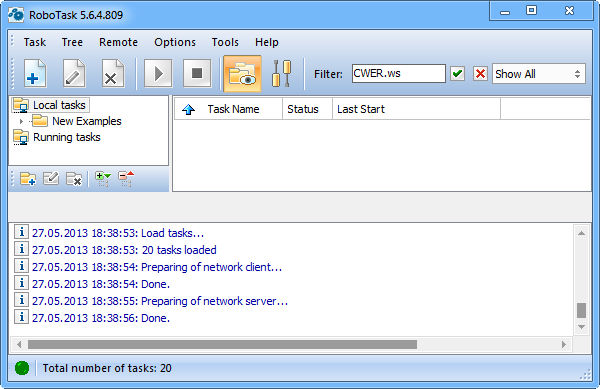Click the log scroll down arrow
This screenshot has width=600, height=389.
[581, 327]
